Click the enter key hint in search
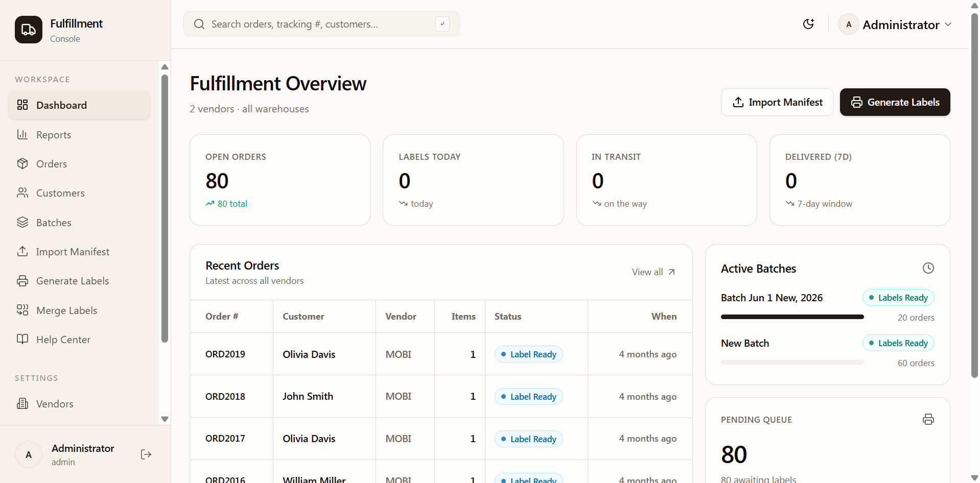Image resolution: width=980 pixels, height=483 pixels. click(x=442, y=24)
